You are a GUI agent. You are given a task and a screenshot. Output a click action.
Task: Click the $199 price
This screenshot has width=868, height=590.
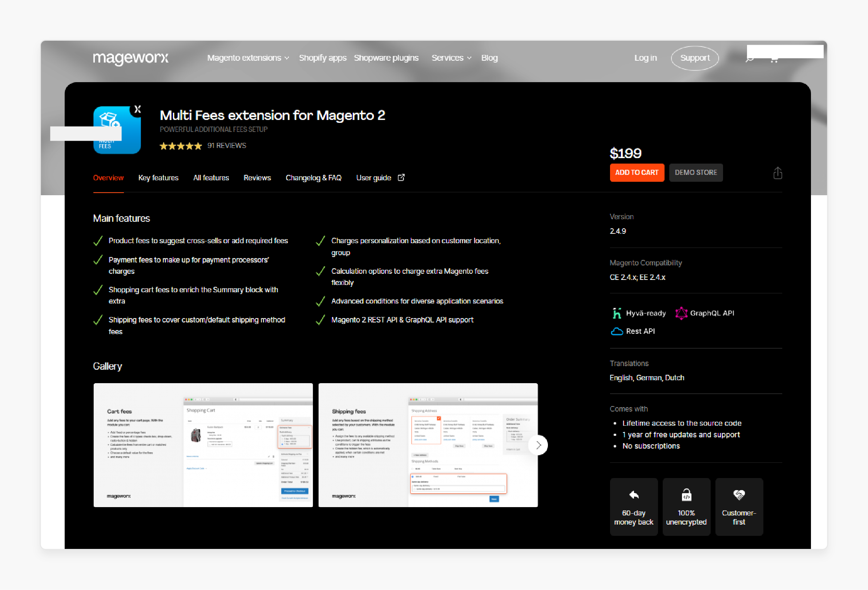pyautogui.click(x=625, y=153)
